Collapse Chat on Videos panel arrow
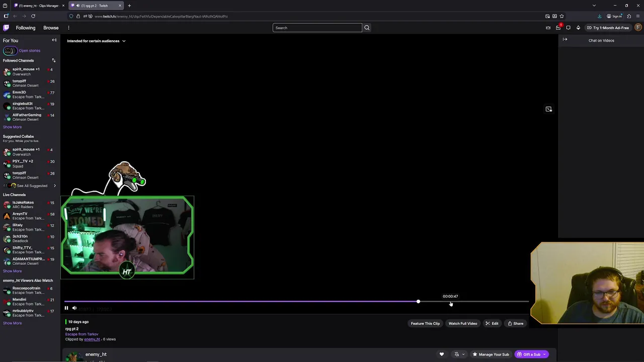This screenshot has width=644, height=362. coord(565,40)
